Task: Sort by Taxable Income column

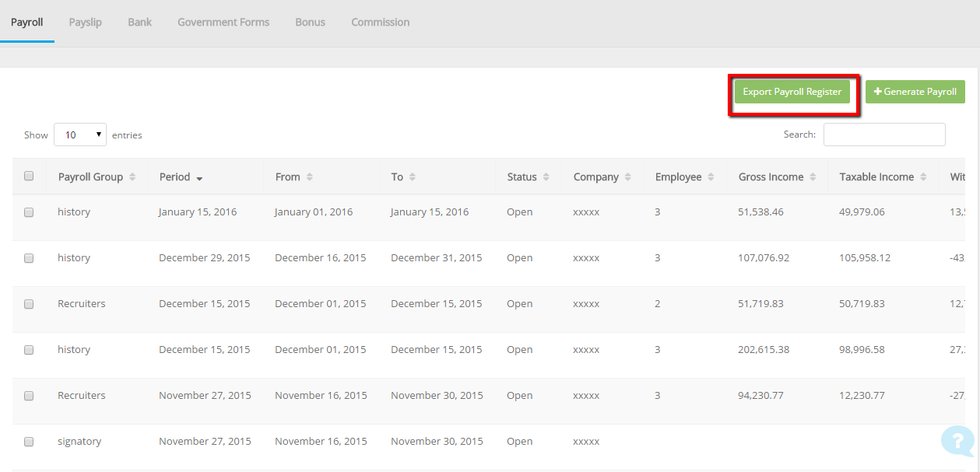Action: click(x=883, y=177)
